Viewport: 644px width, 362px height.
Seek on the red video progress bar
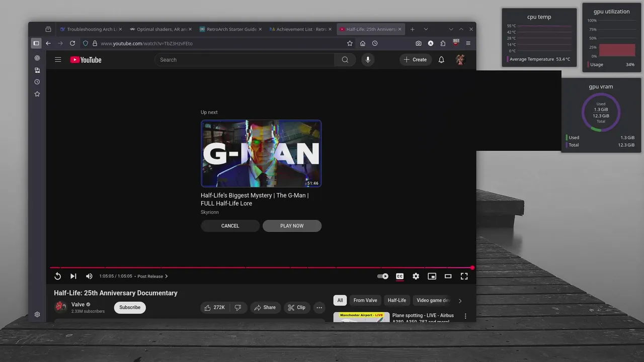coord(261,267)
